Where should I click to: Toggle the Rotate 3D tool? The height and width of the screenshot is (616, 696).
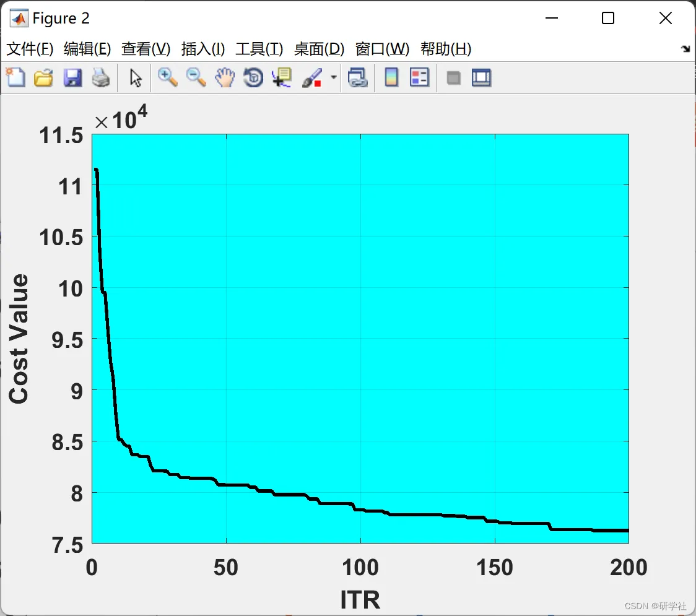click(253, 77)
